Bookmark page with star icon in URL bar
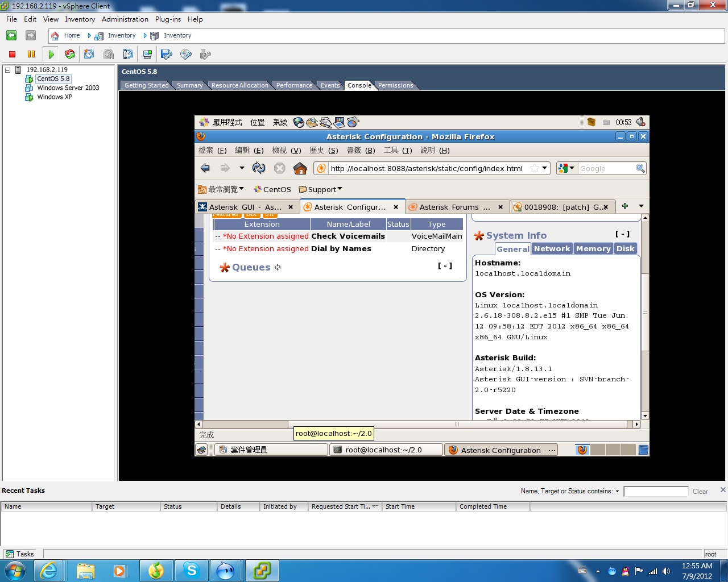728x582 pixels. click(534, 168)
